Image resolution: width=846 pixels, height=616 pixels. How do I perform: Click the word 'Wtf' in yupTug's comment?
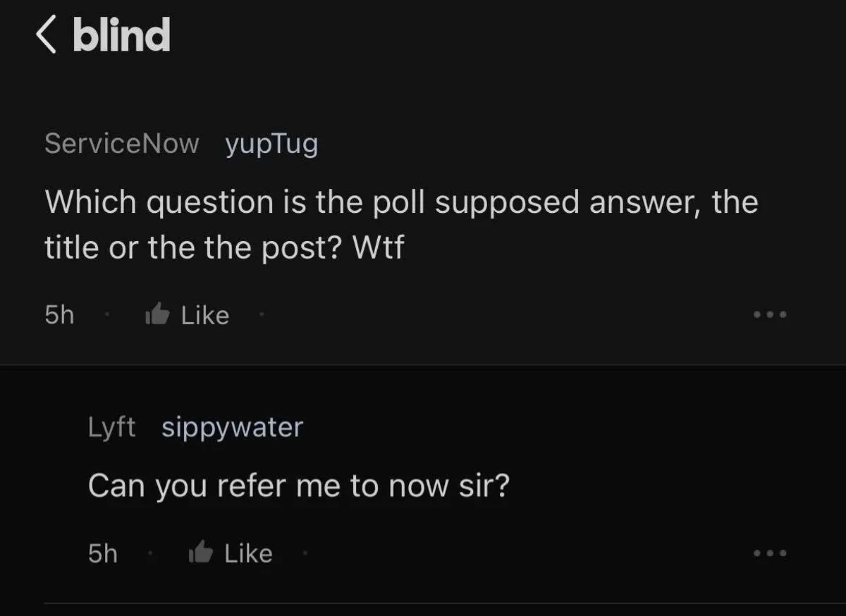coord(378,248)
